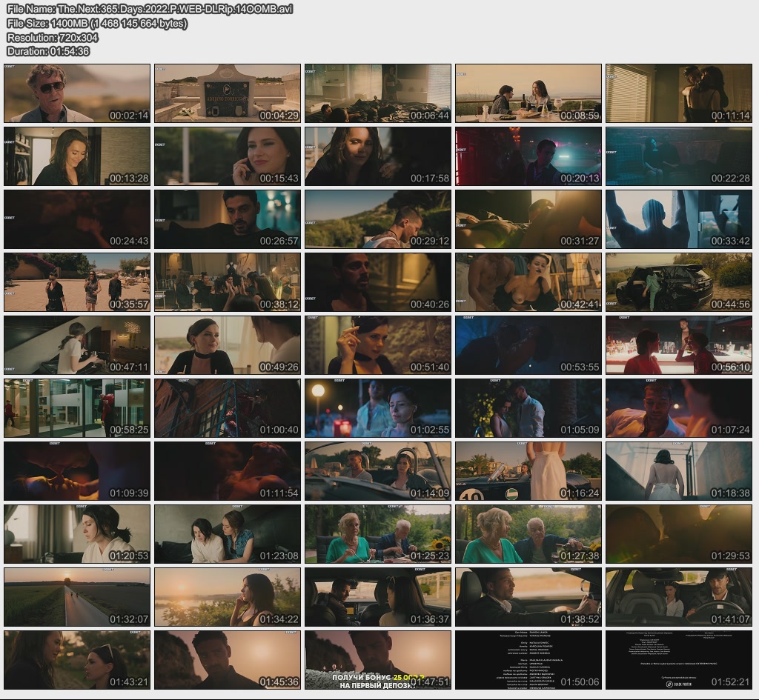Open the nightclub frame at 00:20:13

[x=528, y=156]
